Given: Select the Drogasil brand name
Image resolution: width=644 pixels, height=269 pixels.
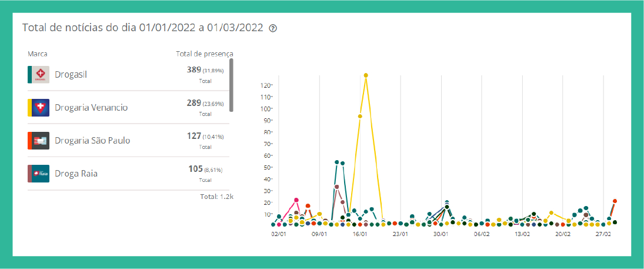Looking at the screenshot, I should [x=71, y=75].
